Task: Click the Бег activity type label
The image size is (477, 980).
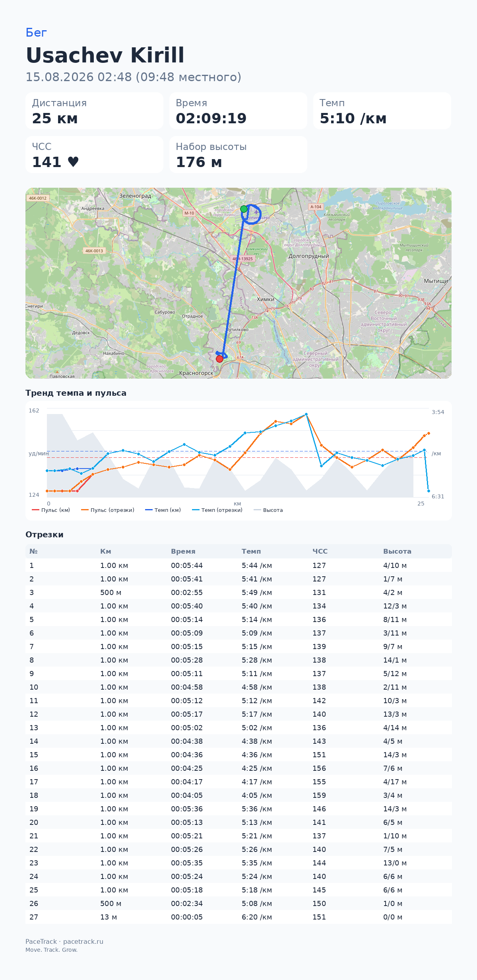Action: [36, 33]
